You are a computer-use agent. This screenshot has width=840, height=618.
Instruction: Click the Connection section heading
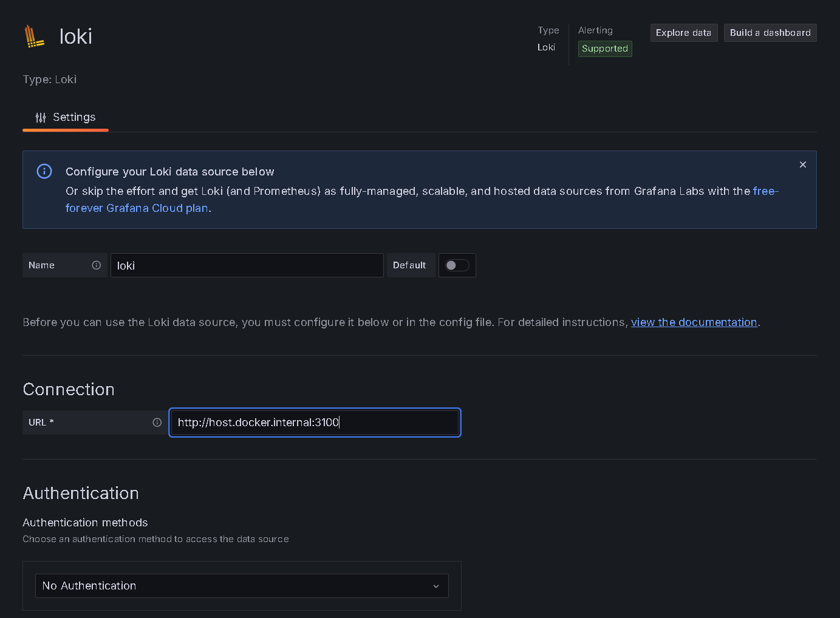click(x=69, y=389)
